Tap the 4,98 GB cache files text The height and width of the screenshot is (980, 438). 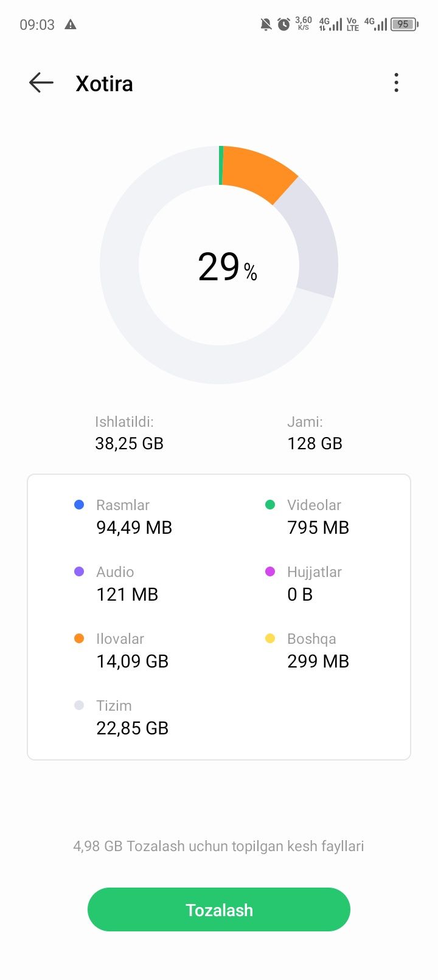click(218, 846)
